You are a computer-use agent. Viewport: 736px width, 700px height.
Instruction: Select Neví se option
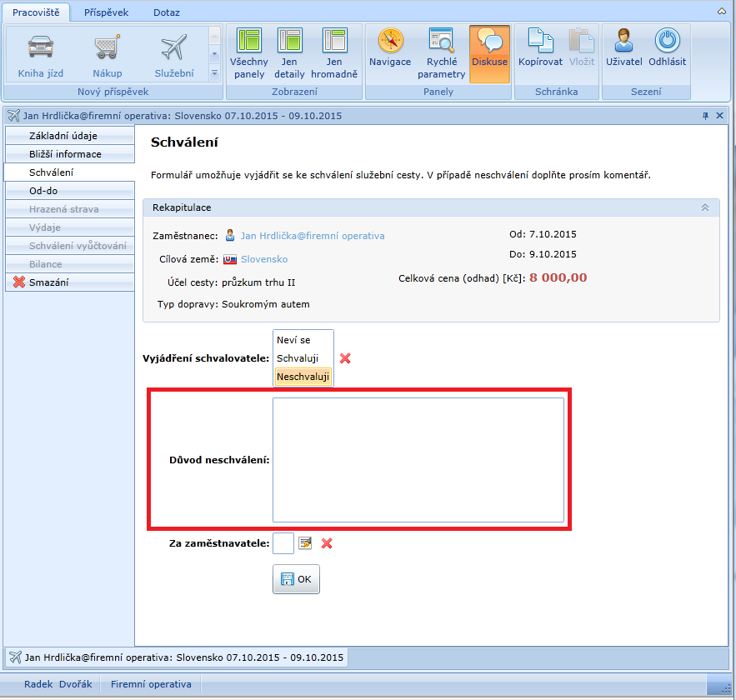[x=293, y=340]
